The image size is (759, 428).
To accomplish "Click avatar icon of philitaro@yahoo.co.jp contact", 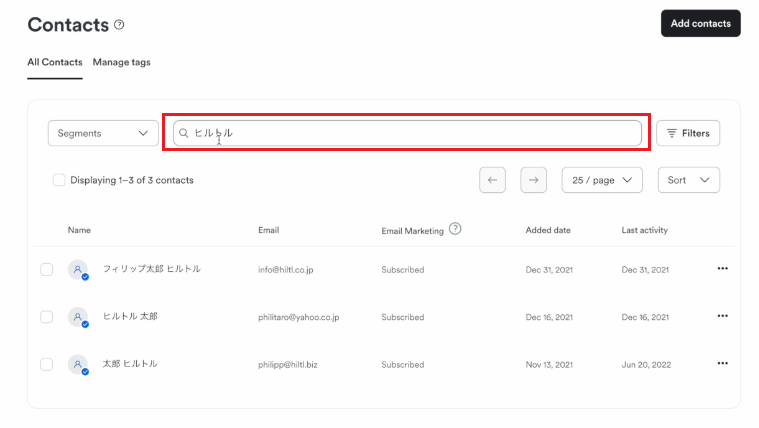I will pos(78,317).
